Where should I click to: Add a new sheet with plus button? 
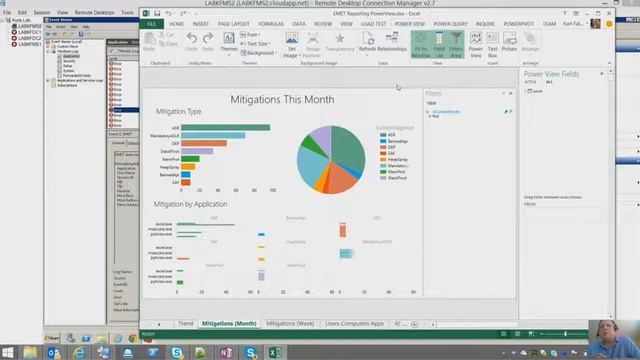click(x=414, y=324)
